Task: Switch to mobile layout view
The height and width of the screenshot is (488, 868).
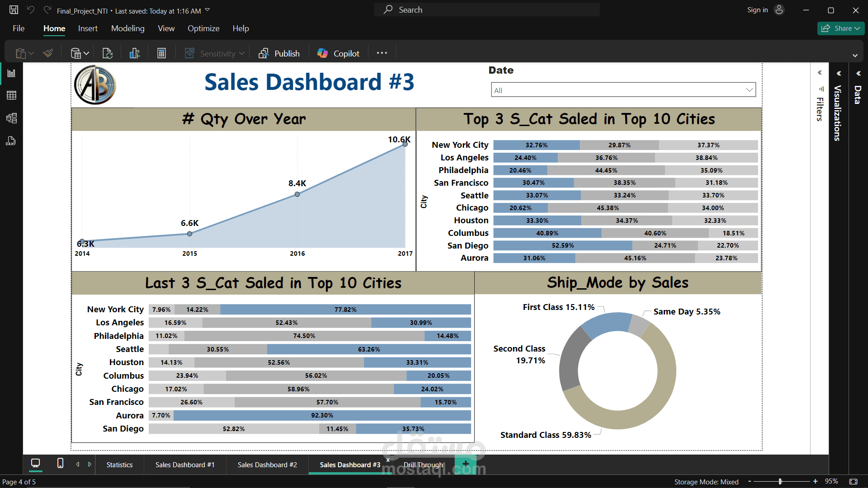Action: (60, 464)
